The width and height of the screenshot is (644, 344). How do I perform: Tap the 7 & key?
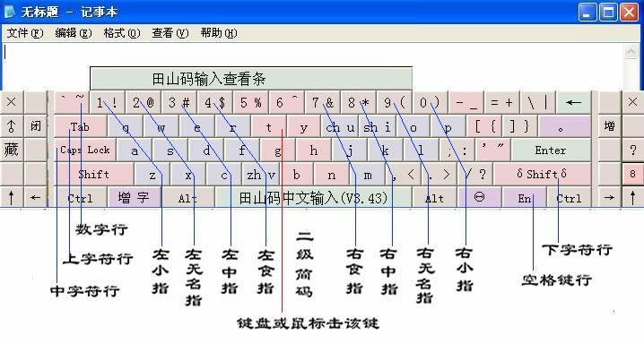click(322, 102)
